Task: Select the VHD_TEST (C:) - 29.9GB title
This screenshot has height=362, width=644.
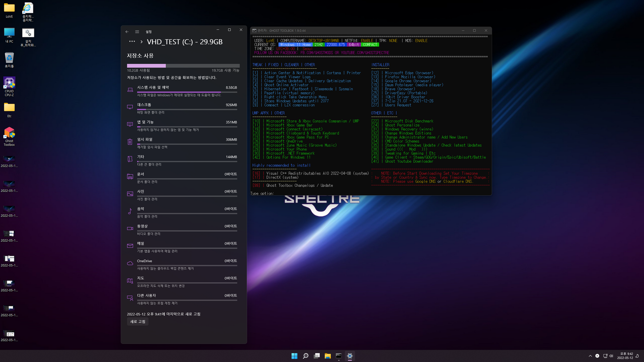Action: coord(185,42)
